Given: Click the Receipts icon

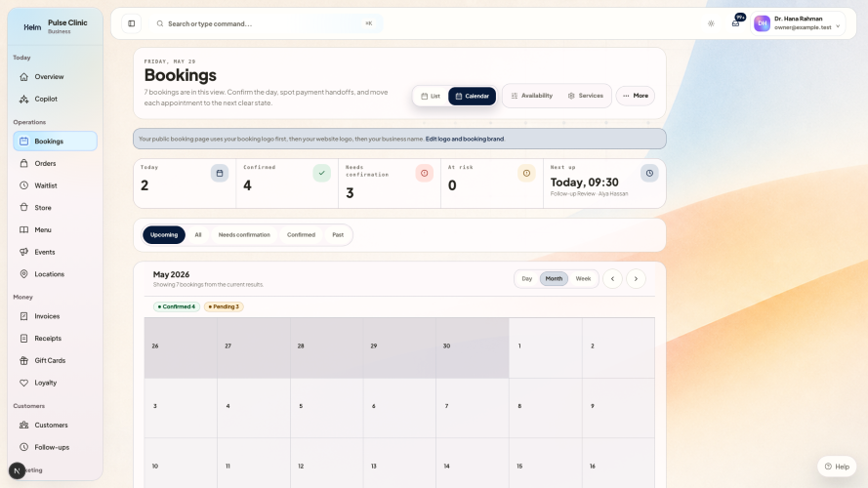Looking at the screenshot, I should [23, 338].
